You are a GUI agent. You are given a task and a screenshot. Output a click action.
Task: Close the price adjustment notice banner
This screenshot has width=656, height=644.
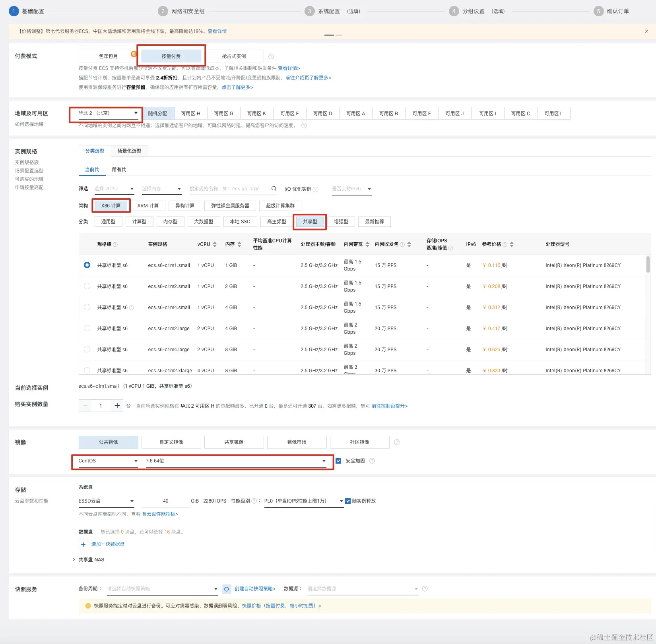pyautogui.click(x=646, y=31)
